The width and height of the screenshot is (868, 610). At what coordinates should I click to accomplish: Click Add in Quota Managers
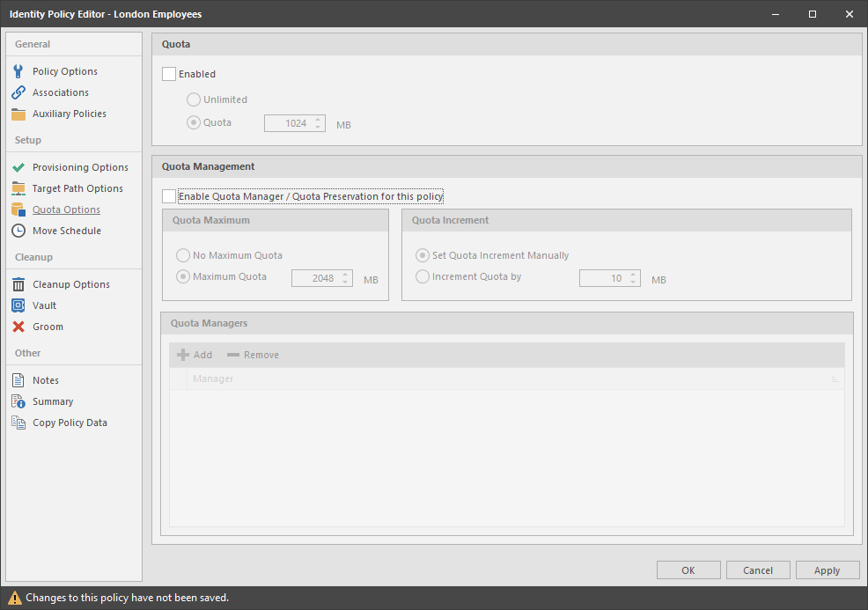[195, 355]
